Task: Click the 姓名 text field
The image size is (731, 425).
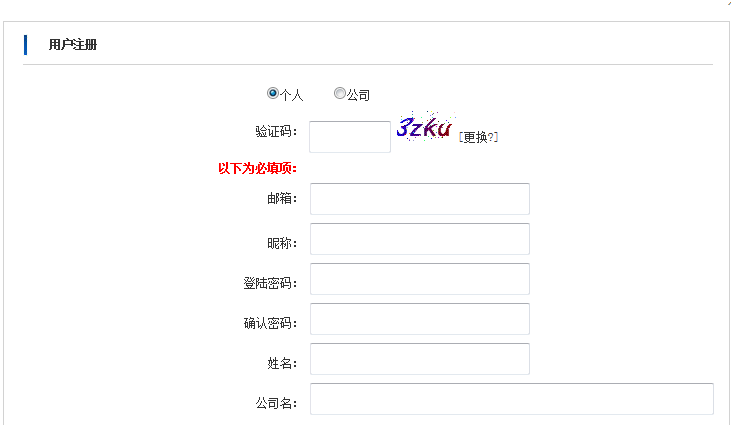Action: (x=420, y=359)
